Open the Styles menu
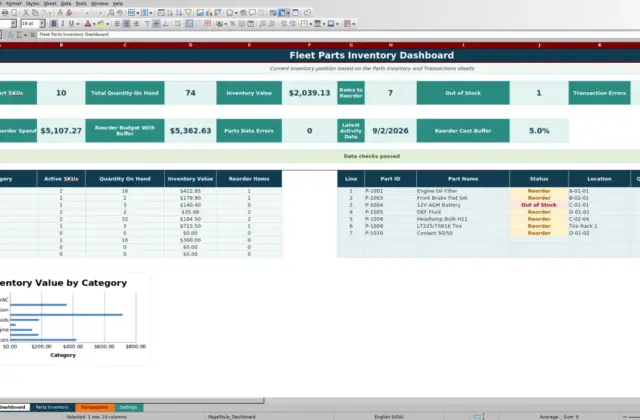Image resolution: width=640 pixels, height=420 pixels. [x=33, y=3]
